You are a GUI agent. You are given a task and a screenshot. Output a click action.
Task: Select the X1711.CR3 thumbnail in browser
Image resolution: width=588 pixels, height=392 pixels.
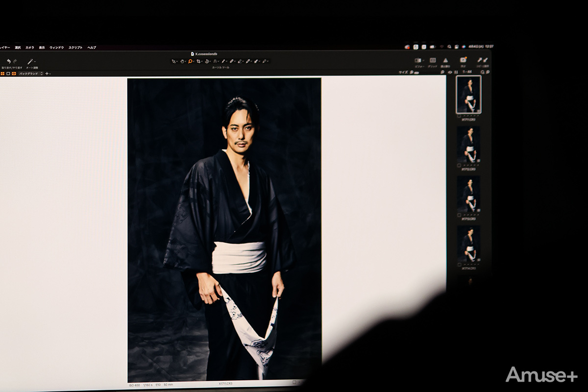pos(468,94)
